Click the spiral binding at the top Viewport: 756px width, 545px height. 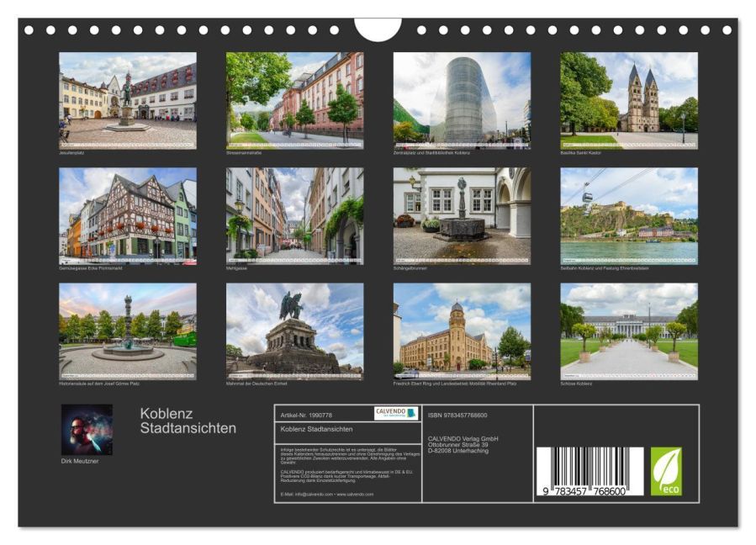[210, 29]
